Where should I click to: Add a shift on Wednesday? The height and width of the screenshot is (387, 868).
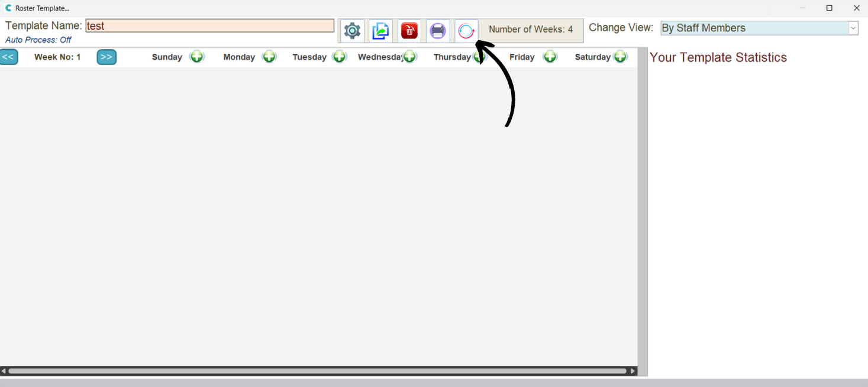[410, 57]
